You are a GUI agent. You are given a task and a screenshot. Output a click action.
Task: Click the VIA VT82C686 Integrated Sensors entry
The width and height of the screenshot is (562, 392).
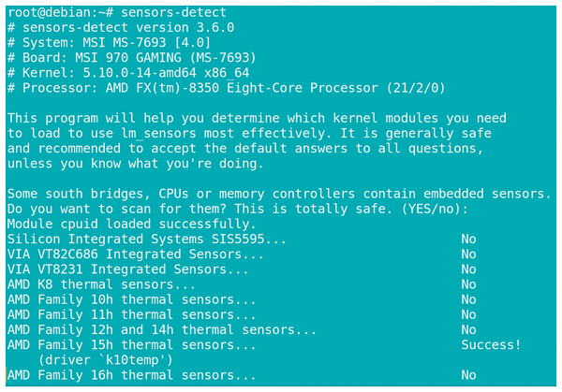(x=136, y=254)
